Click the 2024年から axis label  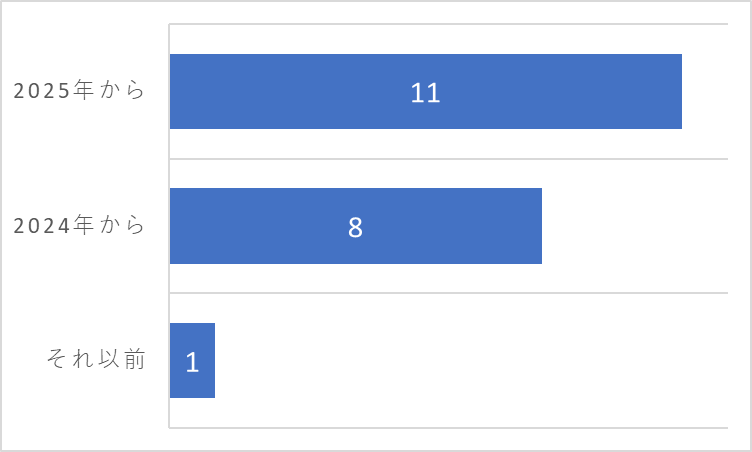79,225
